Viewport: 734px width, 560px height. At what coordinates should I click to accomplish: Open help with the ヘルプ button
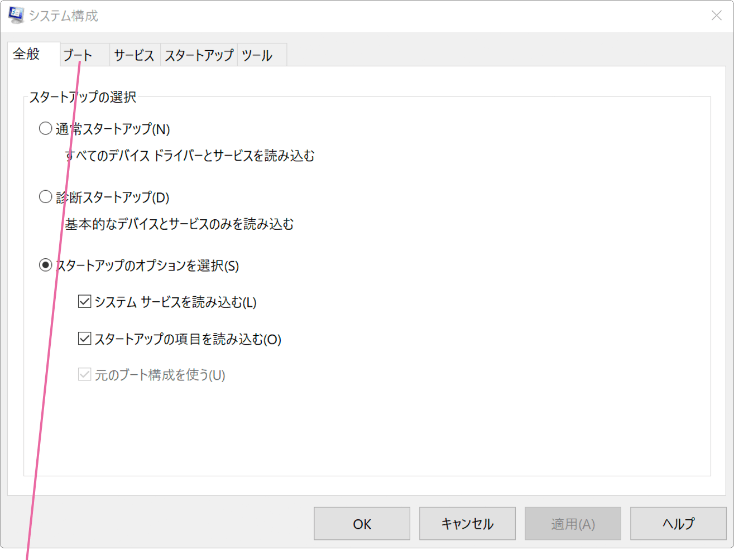[678, 524]
